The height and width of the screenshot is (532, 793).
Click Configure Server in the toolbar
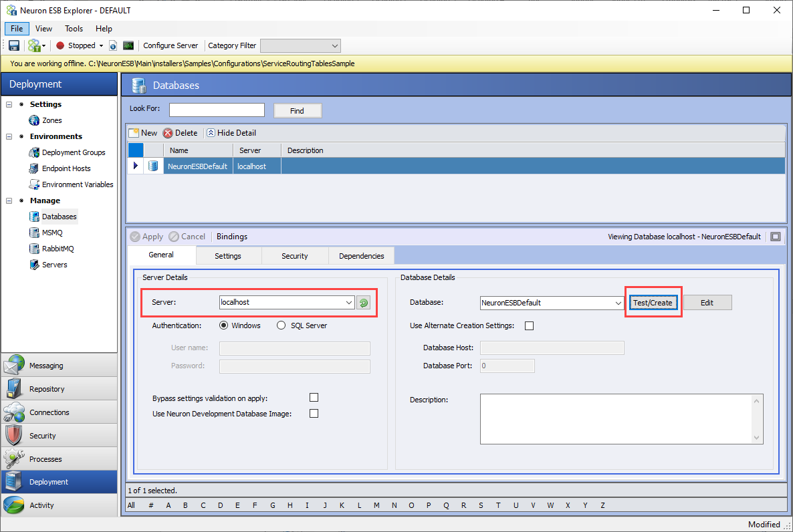171,45
